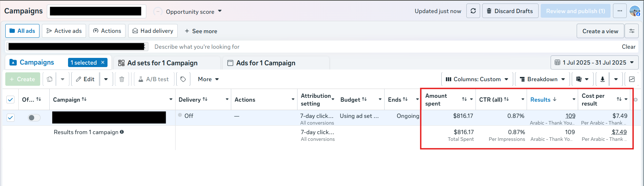Screen dimensions: 644x186
Task: Select the Active ads view
Action: 64,31
